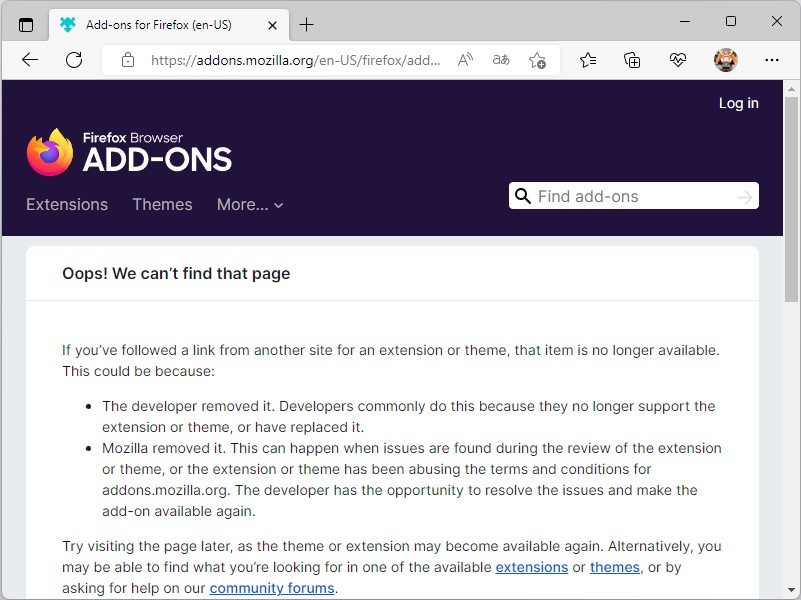The width and height of the screenshot is (801, 600).
Task: Click the browser profile avatar
Action: 725,60
